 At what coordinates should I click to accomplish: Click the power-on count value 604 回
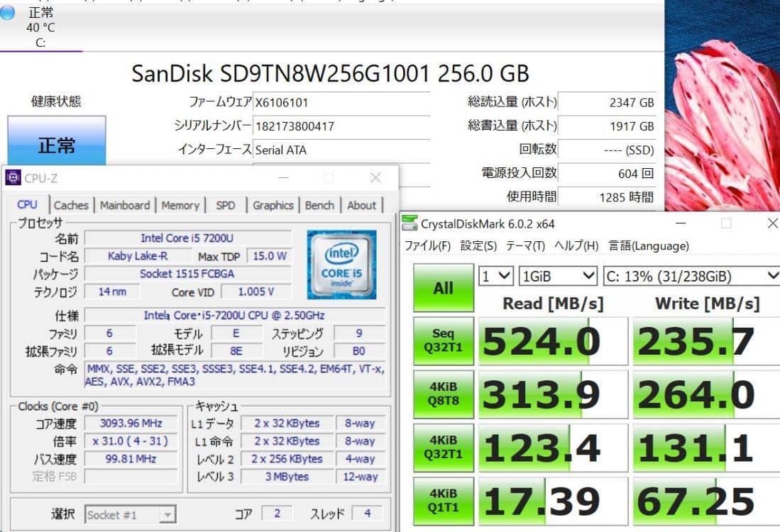[x=607, y=173]
